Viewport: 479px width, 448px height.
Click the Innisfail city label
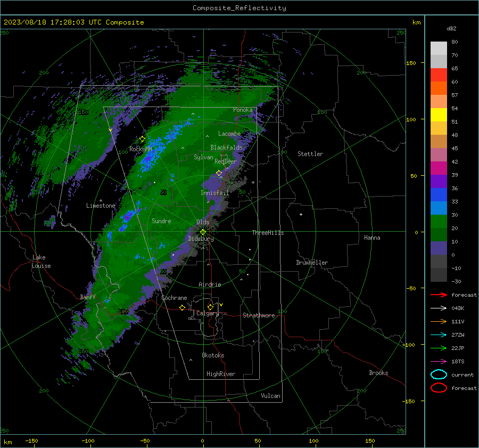tap(215, 193)
